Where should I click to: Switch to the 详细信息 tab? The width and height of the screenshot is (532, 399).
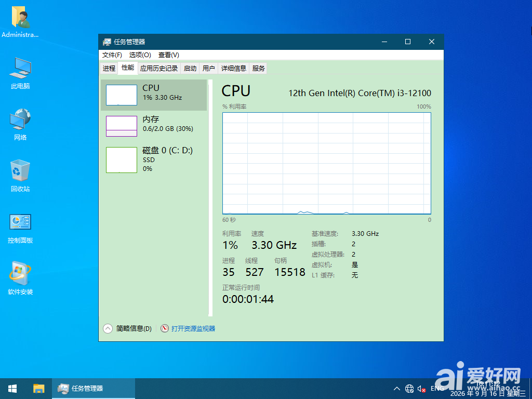click(x=234, y=68)
